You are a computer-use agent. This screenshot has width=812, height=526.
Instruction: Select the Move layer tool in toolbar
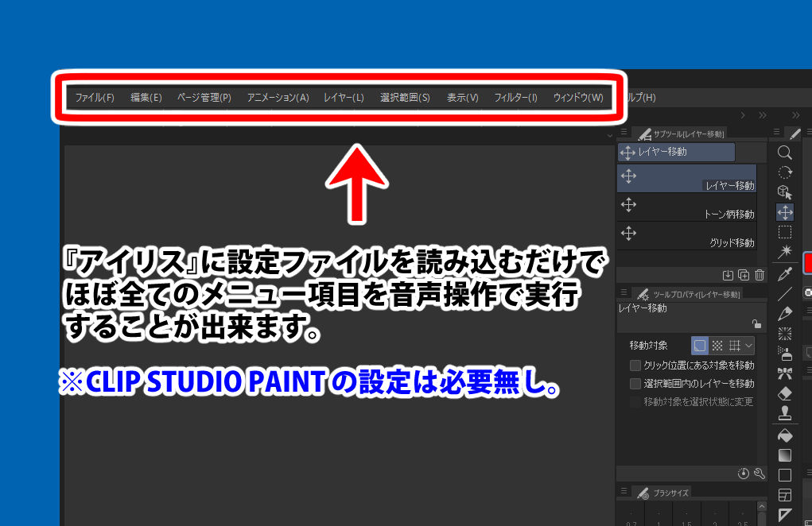click(784, 212)
